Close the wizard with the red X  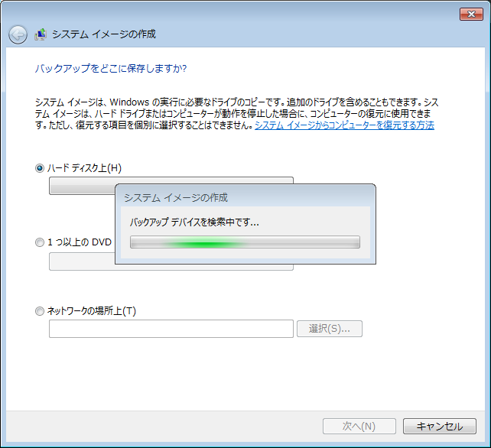(x=470, y=14)
